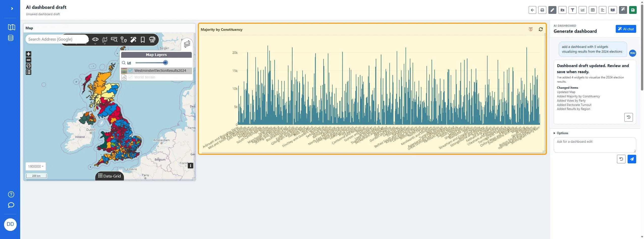The height and width of the screenshot is (239, 644).
Task: Select the Majority by Constituency widget title
Action: (222, 29)
